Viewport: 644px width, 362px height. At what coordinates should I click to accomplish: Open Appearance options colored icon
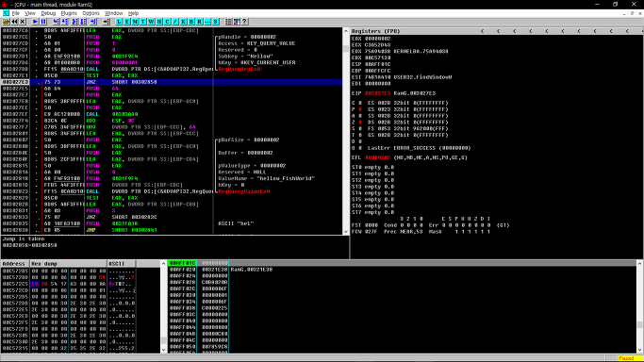237,22
